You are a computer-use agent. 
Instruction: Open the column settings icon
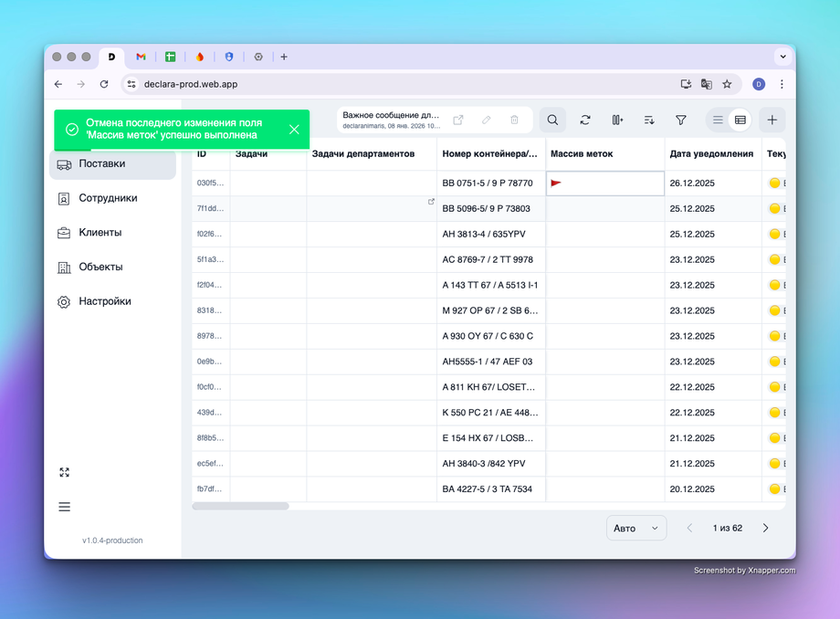coord(617,120)
